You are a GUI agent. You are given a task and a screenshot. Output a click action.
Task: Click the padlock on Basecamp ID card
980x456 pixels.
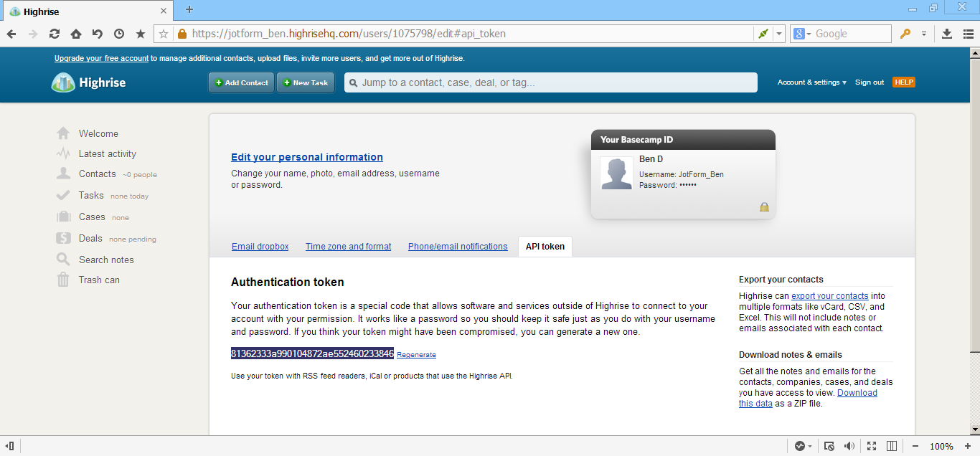[x=764, y=207]
